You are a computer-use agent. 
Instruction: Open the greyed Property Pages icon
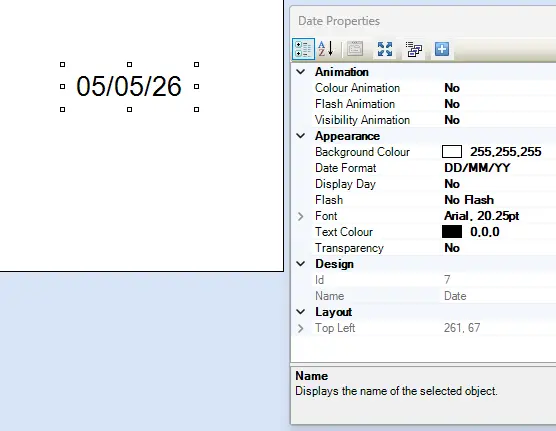355,49
